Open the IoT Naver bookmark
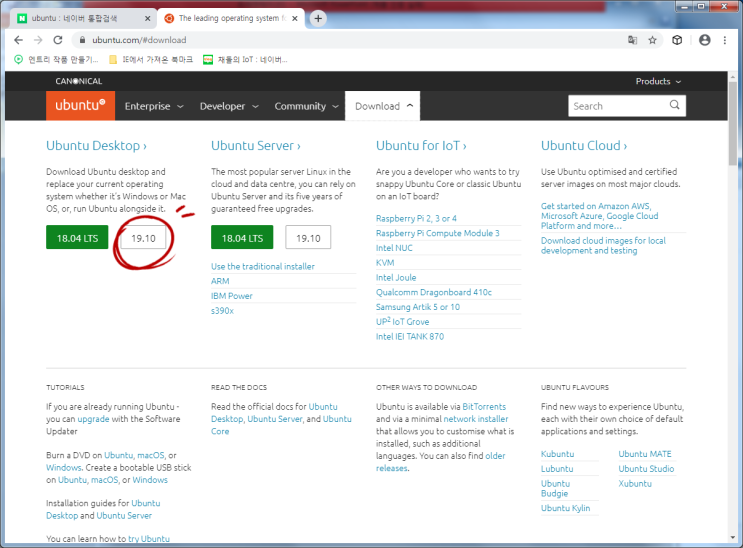This screenshot has width=743, height=548. pos(245,59)
